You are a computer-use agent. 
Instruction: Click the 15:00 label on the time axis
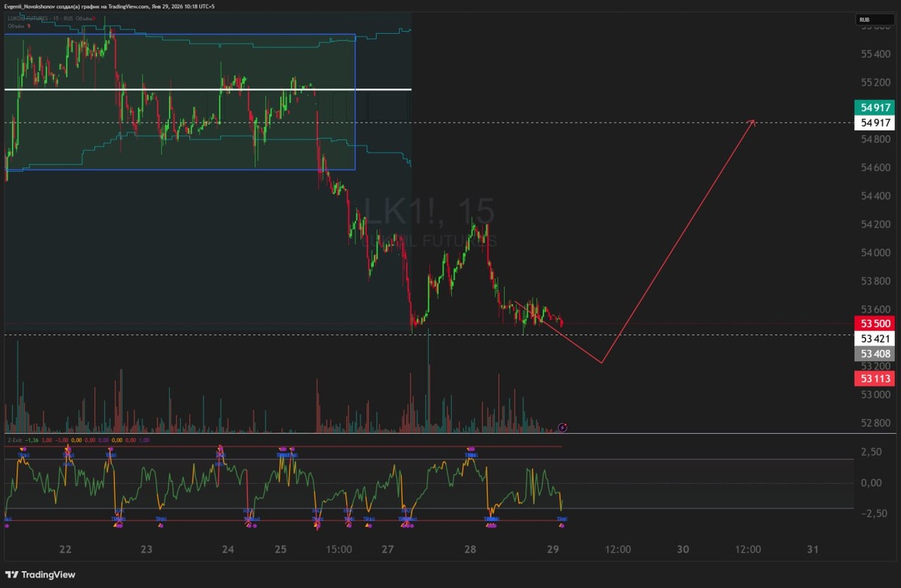pyautogui.click(x=339, y=550)
